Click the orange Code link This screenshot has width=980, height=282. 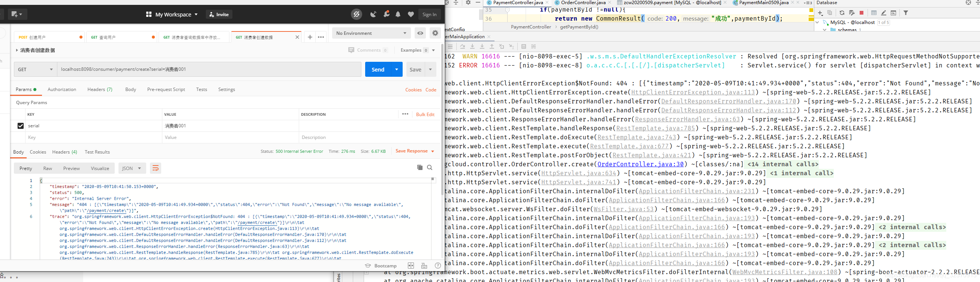pos(431,90)
